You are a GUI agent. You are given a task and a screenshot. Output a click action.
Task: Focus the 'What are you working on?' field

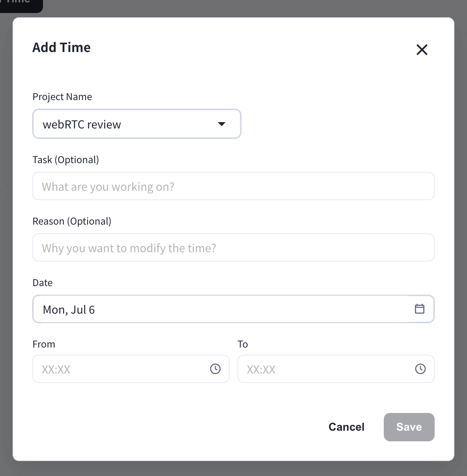click(x=233, y=186)
